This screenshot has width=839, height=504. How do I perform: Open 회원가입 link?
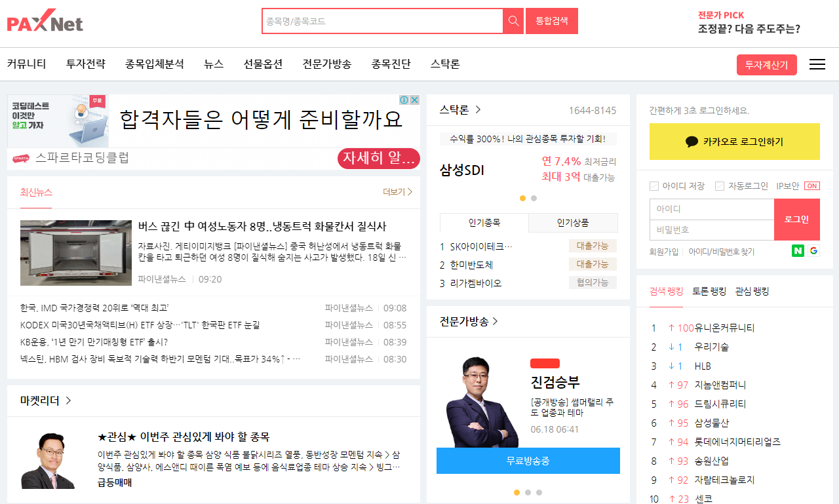click(664, 252)
